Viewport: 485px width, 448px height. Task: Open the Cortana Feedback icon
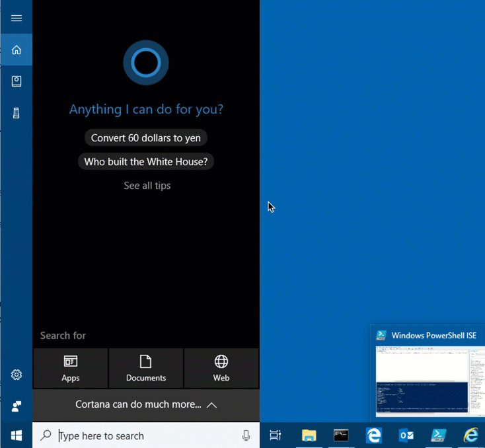(x=17, y=406)
